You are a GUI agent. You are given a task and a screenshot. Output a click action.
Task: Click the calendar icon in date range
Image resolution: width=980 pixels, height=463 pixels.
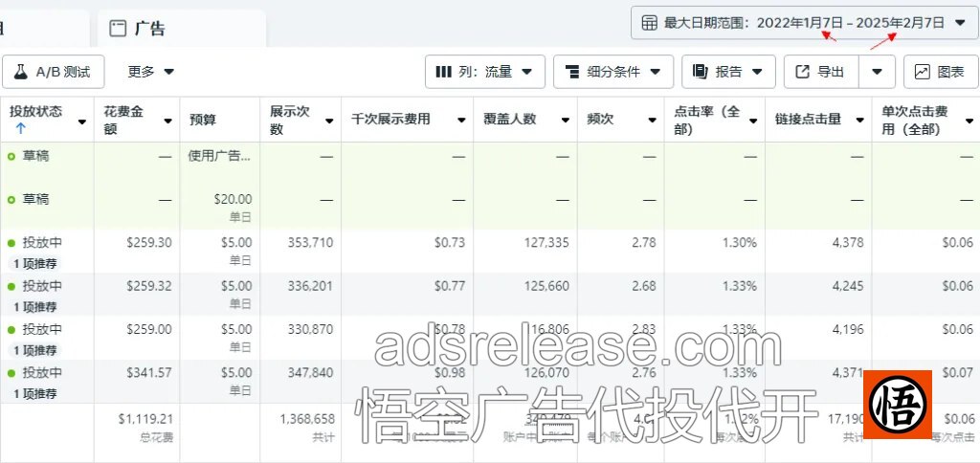(x=649, y=23)
